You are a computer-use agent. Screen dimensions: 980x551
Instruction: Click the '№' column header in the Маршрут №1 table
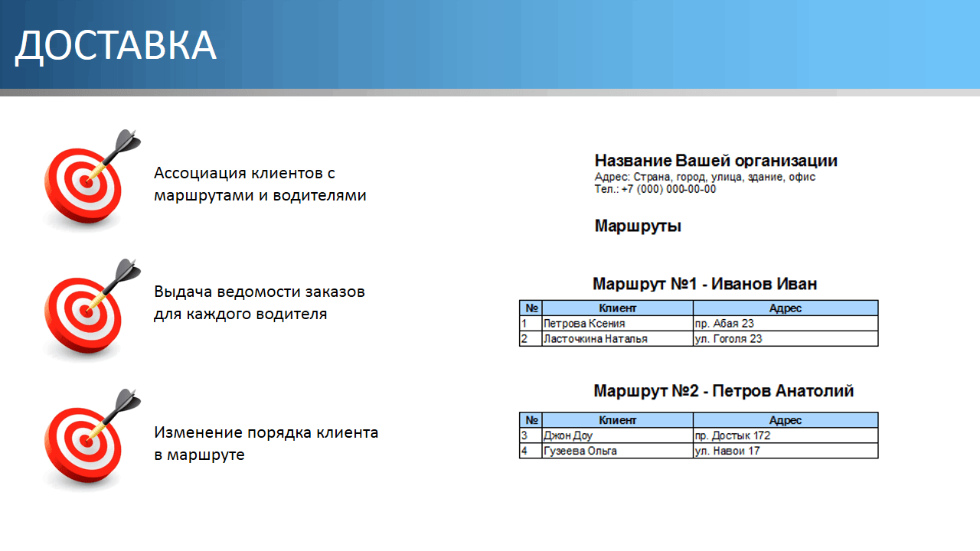[531, 308]
